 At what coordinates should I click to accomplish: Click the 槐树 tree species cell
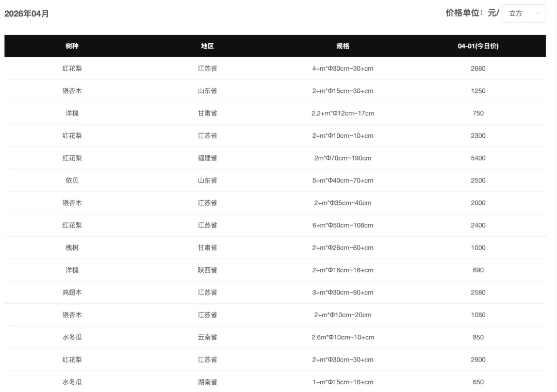(x=72, y=248)
